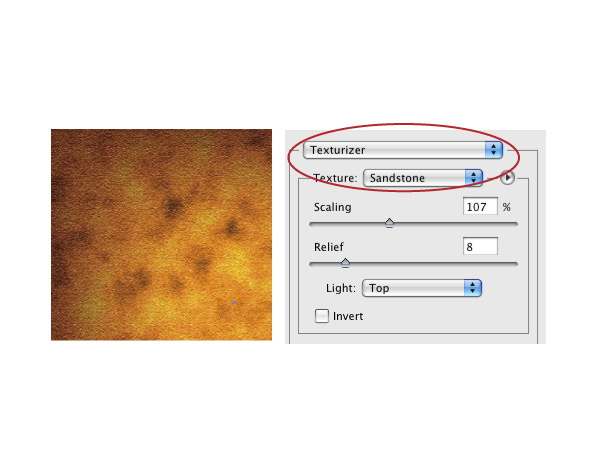Enable the Invert checkbox
This screenshot has height=463, width=600.
(x=321, y=316)
